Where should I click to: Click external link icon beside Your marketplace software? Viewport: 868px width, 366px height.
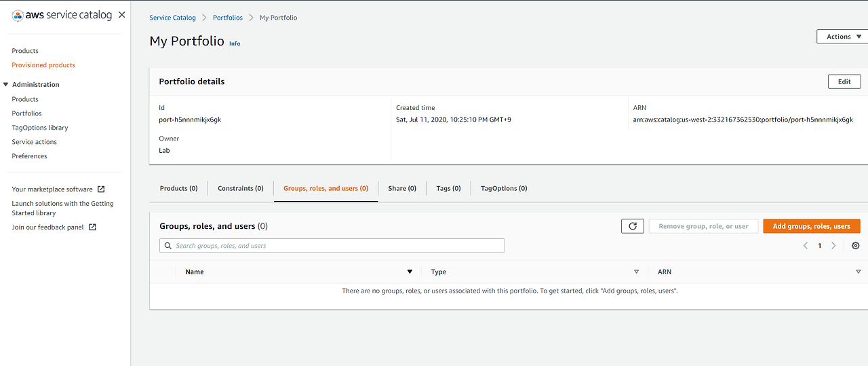coord(101,189)
